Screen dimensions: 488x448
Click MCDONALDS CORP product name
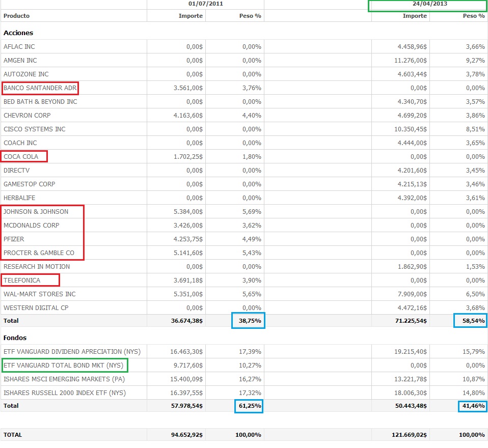point(32,225)
